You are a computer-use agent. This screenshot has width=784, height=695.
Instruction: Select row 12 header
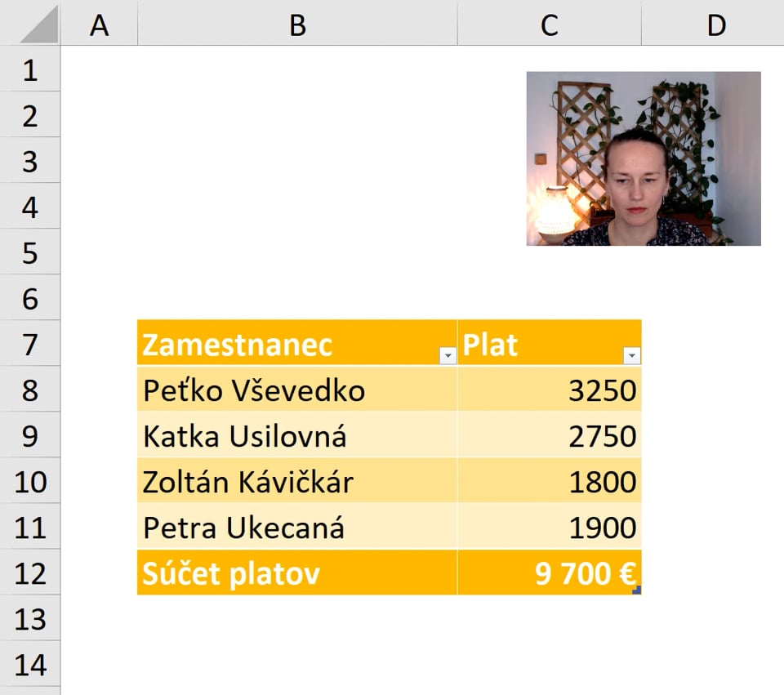pyautogui.click(x=30, y=572)
